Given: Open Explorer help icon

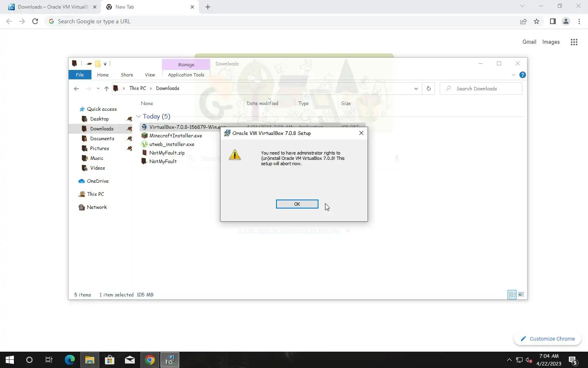Looking at the screenshot, I should click(x=522, y=75).
